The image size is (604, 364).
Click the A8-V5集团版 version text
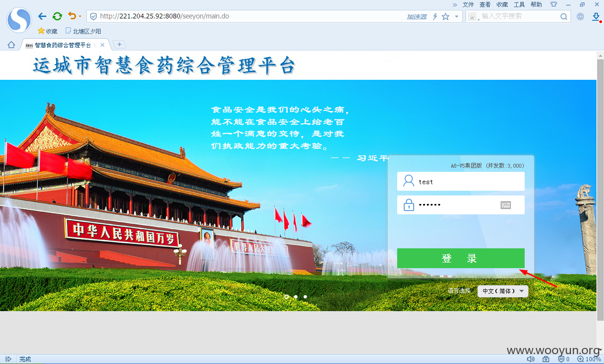pos(487,166)
